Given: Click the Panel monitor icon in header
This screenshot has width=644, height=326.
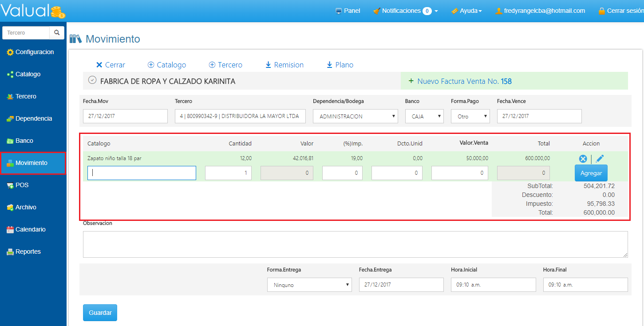Looking at the screenshot, I should coord(339,11).
